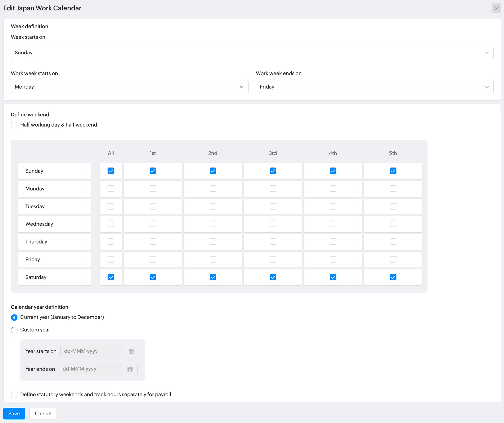Check Tuesday 4th week checkbox
The height and width of the screenshot is (423, 504).
coord(333,206)
